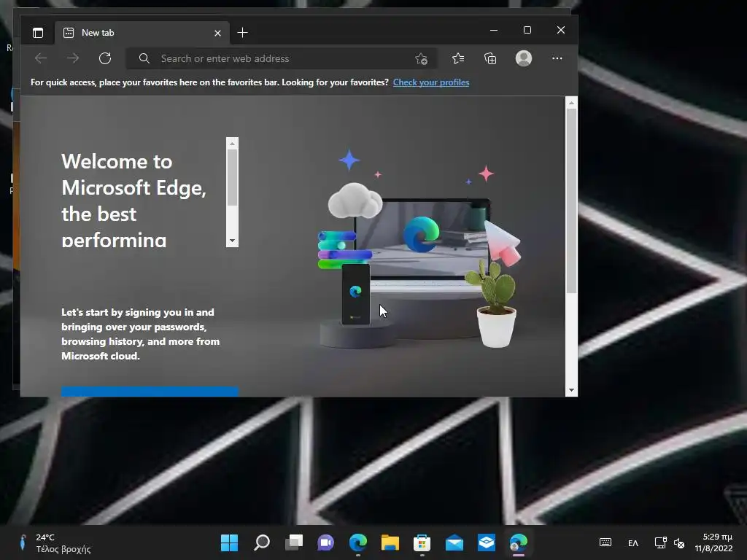Open the weather widget showing 24°C
This screenshot has height=560, width=747.
click(x=53, y=542)
